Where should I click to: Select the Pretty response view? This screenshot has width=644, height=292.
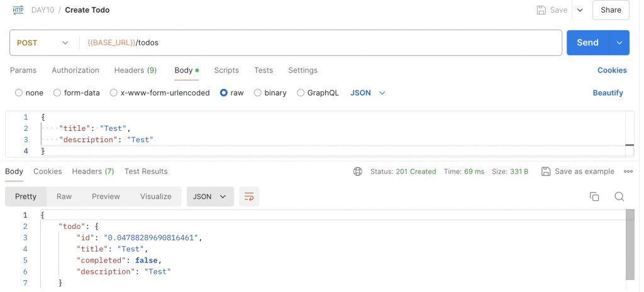pyautogui.click(x=26, y=196)
